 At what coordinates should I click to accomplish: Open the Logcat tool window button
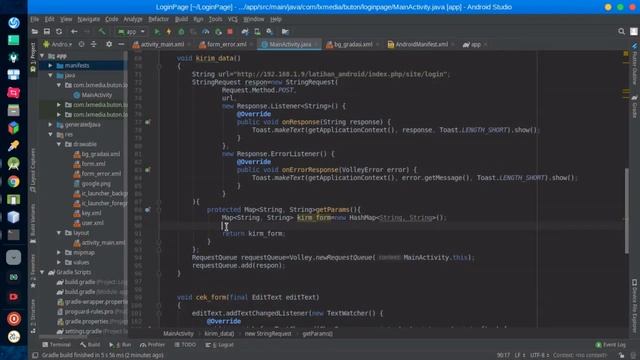click(220, 344)
